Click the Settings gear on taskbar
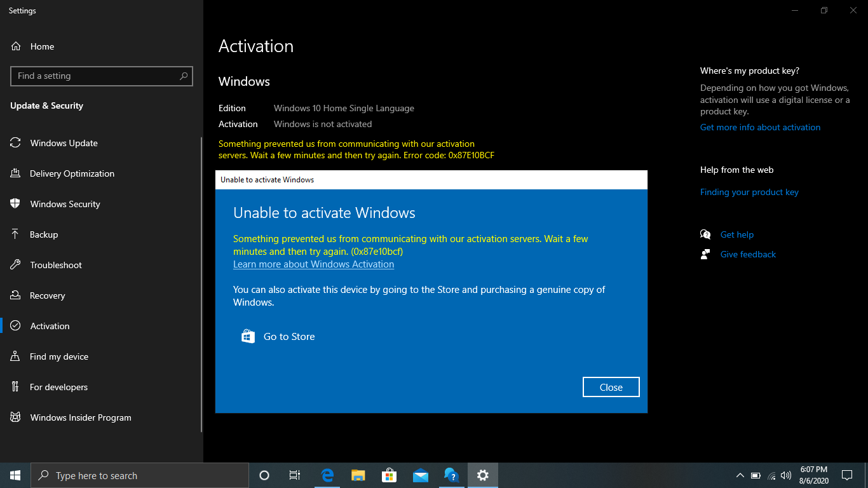This screenshot has height=488, width=868. pos(483,475)
